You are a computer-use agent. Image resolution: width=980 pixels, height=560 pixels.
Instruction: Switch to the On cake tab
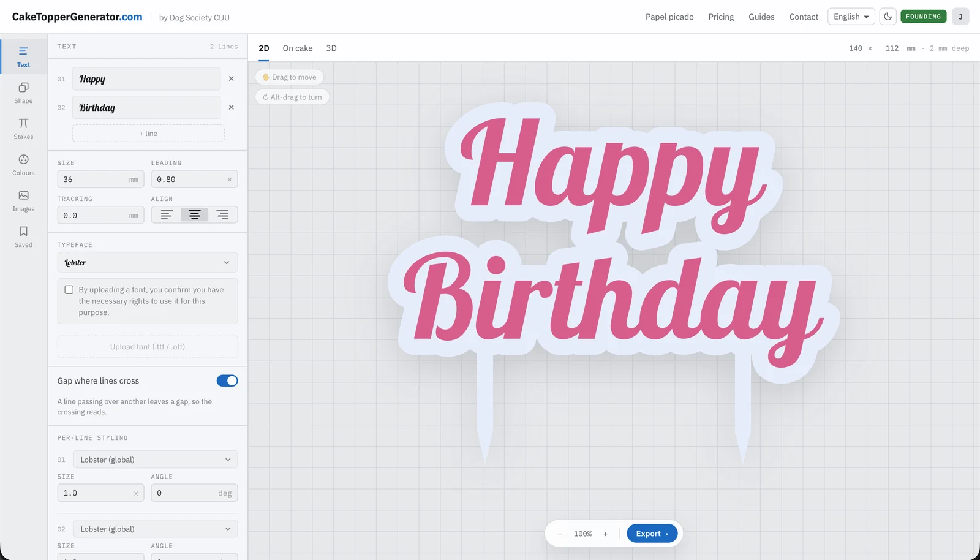pyautogui.click(x=298, y=48)
